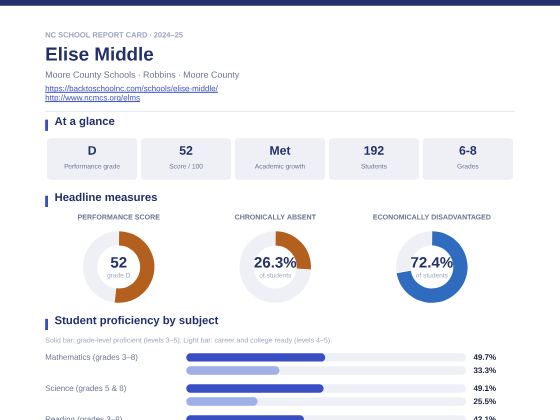560x420 pixels.
Task: Click the Elise Middle school title
Action: (99, 54)
